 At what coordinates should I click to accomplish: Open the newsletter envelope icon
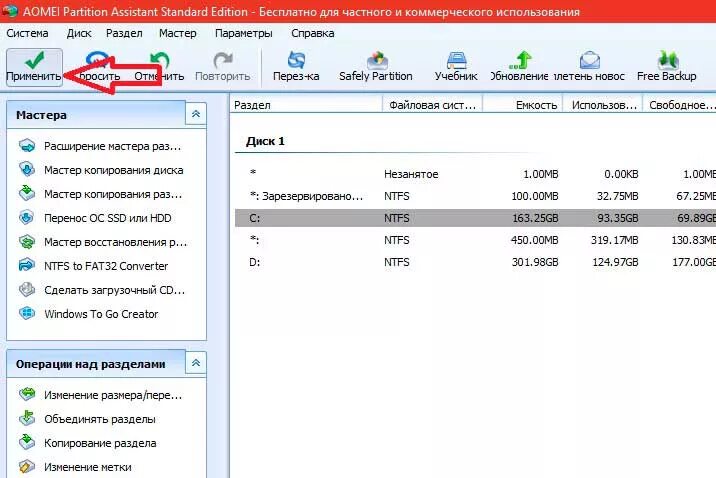pyautogui.click(x=590, y=60)
